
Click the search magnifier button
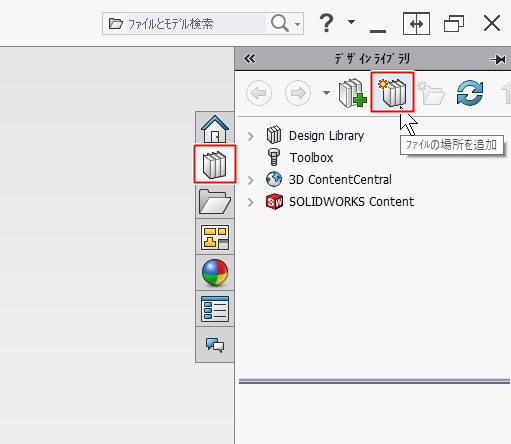[x=279, y=23]
